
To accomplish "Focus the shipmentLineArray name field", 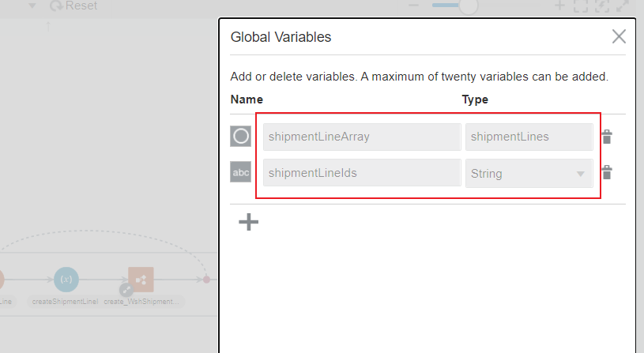I will (x=362, y=137).
